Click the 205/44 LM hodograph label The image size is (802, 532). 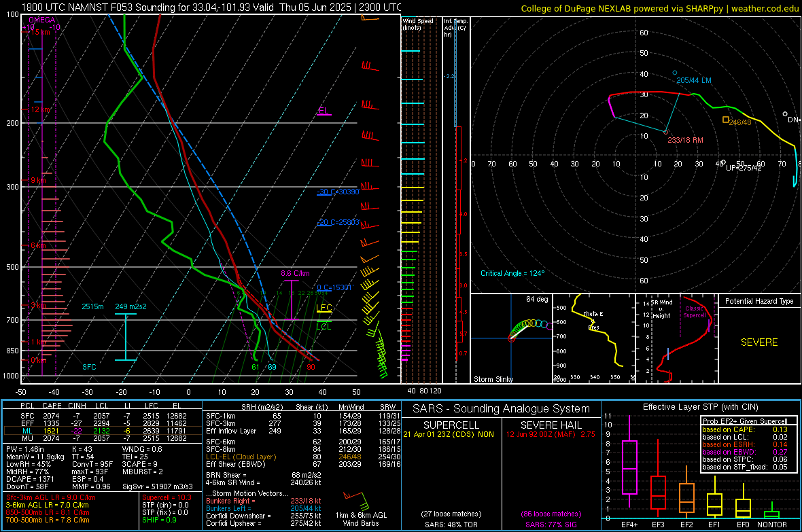tap(693, 80)
